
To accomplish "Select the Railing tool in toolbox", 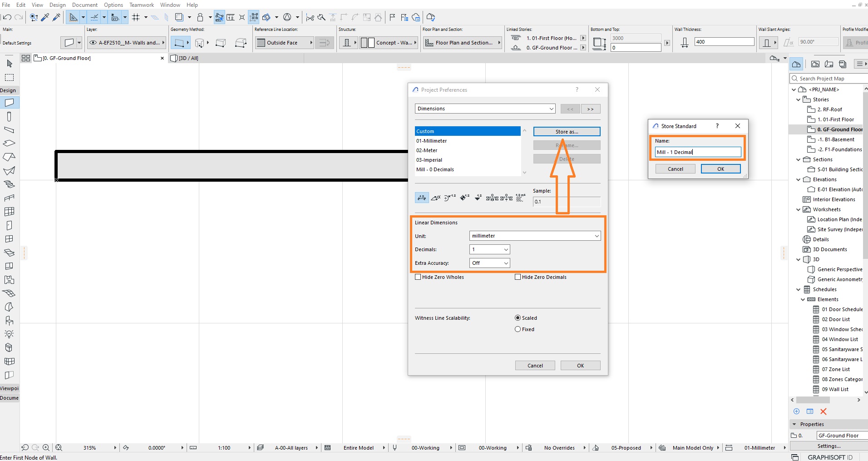I will click(x=10, y=198).
